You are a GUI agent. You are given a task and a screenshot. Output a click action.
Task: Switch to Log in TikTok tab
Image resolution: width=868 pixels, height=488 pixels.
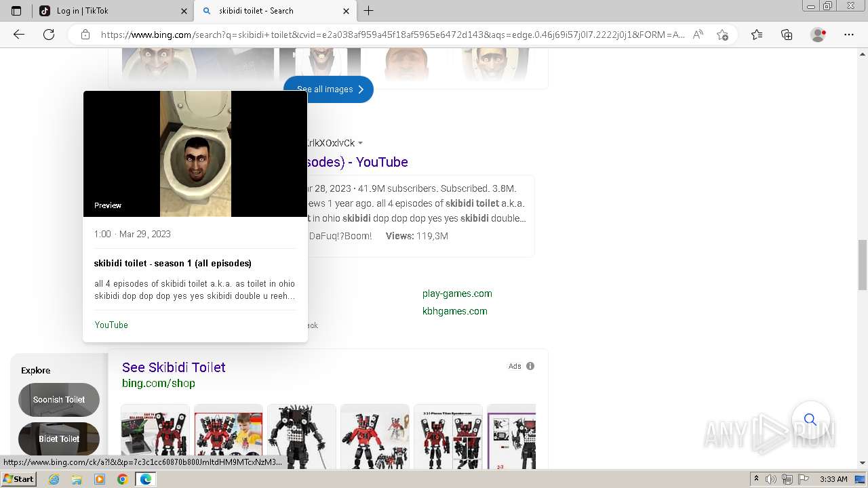(x=112, y=11)
